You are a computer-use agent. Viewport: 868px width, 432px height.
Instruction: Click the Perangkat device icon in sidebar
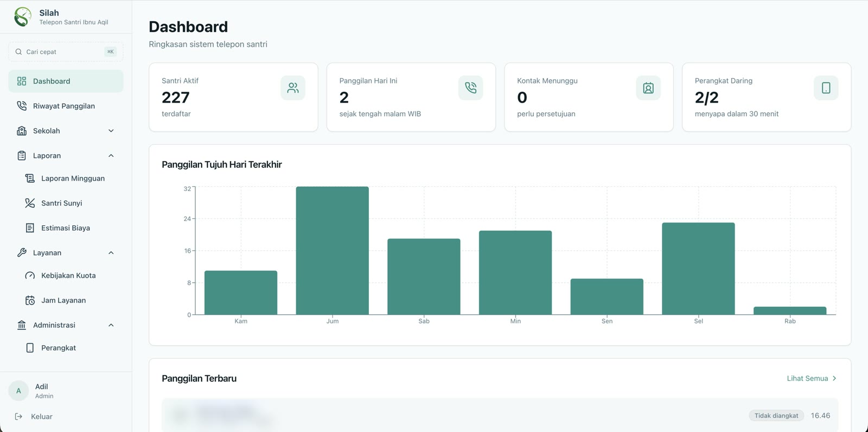click(x=30, y=348)
